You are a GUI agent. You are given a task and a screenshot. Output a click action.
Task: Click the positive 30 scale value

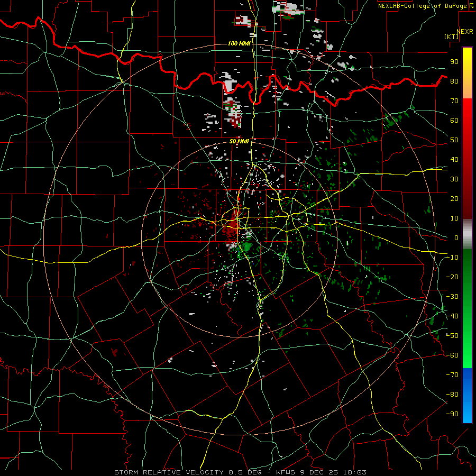pyautogui.click(x=454, y=179)
